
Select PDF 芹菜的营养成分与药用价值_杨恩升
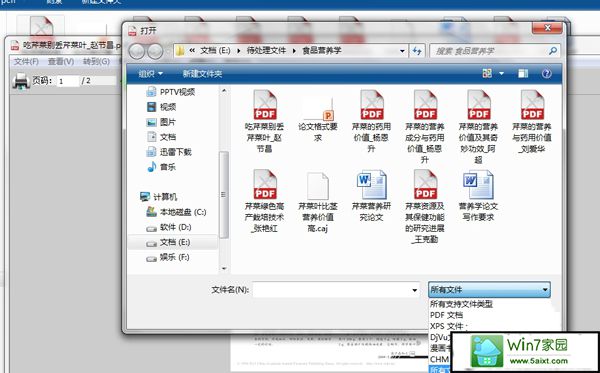pyautogui.click(x=425, y=127)
